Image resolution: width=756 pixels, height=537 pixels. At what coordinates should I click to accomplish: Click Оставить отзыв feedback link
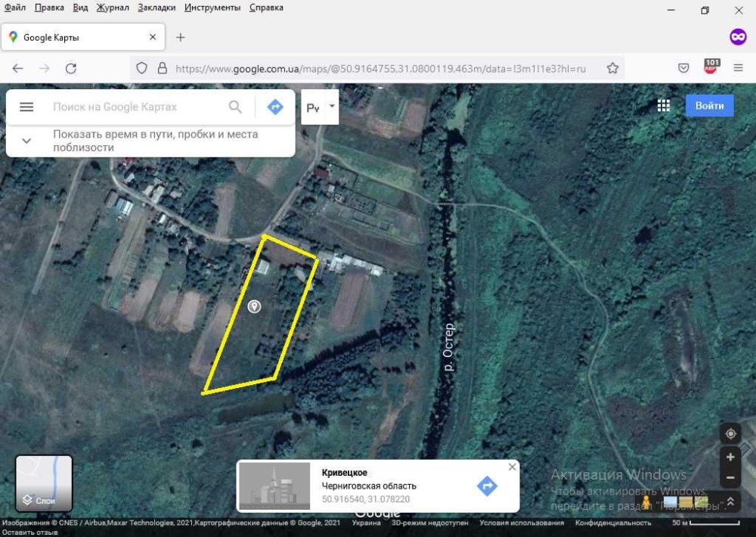(x=29, y=532)
